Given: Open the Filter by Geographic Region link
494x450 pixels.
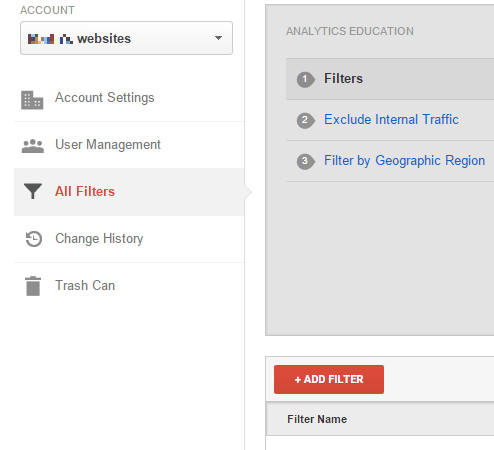Looking at the screenshot, I should (404, 161).
